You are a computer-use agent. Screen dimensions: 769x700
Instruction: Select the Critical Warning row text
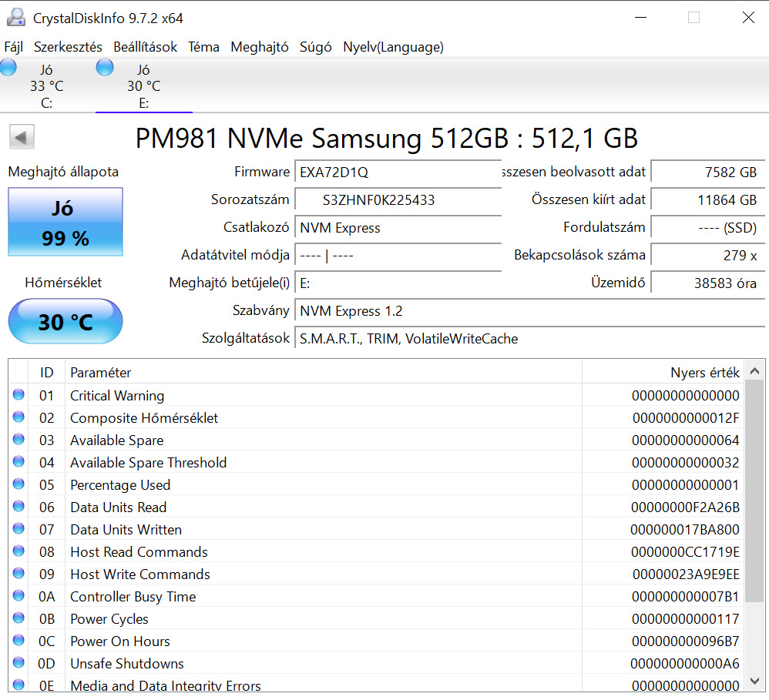116,396
